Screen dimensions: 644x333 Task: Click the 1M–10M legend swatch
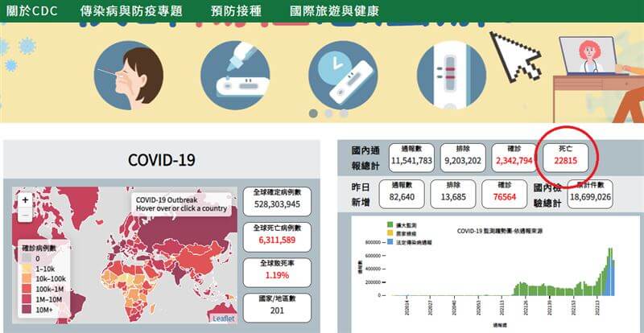coord(26,299)
